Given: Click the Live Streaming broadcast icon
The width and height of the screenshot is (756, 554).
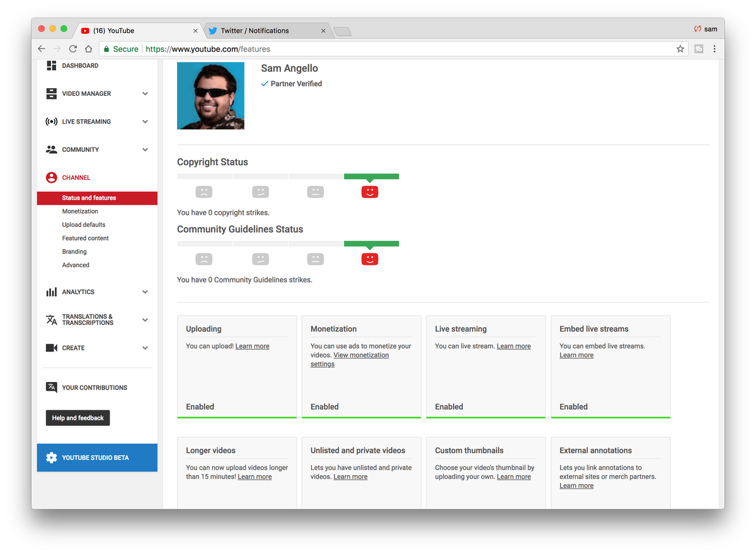Looking at the screenshot, I should [52, 122].
